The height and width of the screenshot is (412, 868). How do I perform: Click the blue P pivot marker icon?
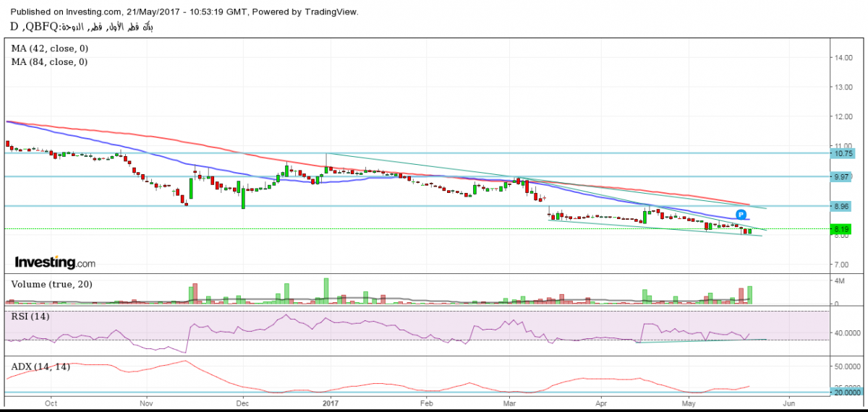pyautogui.click(x=741, y=215)
